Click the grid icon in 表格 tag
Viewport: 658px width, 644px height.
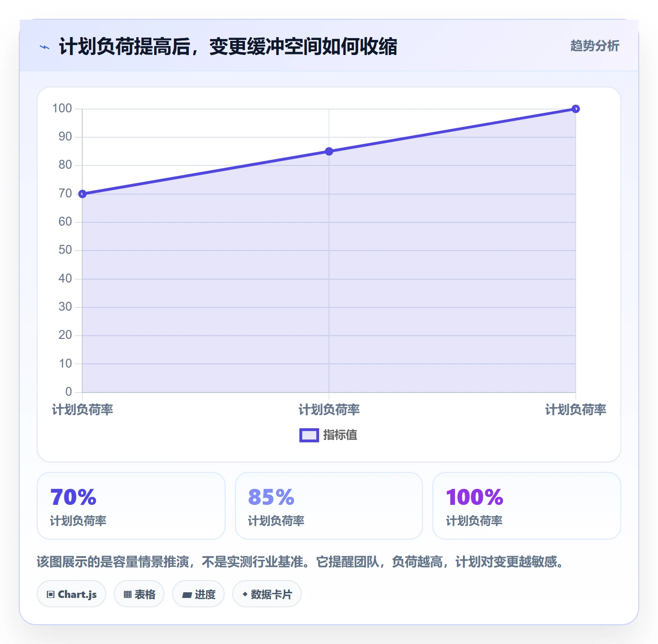(x=127, y=595)
